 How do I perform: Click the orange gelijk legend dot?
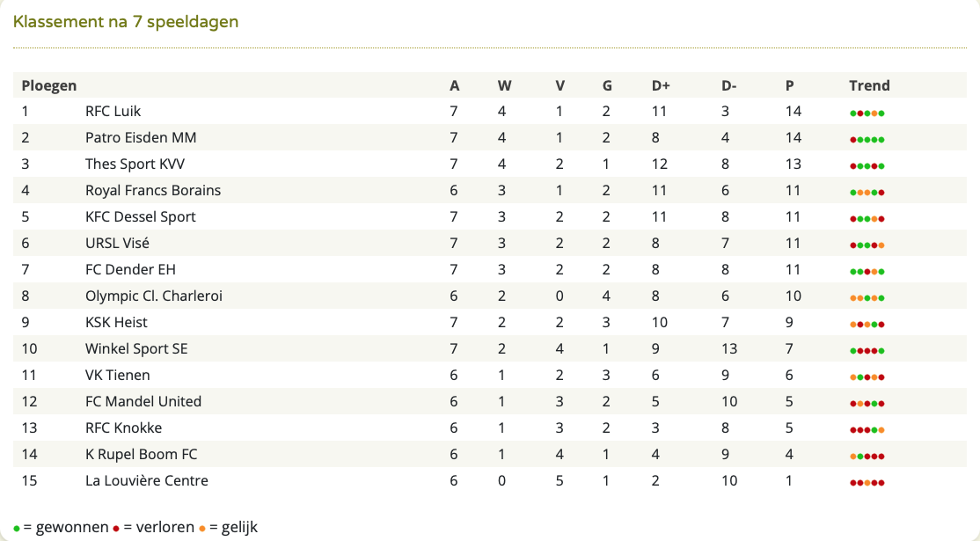click(x=201, y=529)
